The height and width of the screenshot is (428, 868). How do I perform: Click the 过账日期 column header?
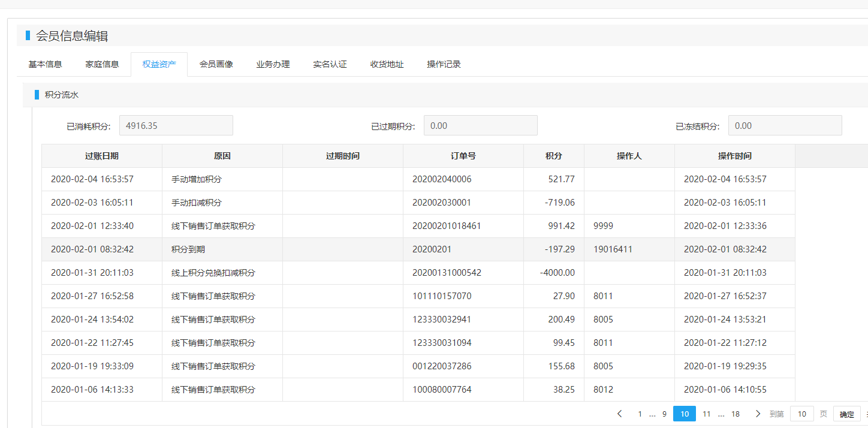coord(101,156)
